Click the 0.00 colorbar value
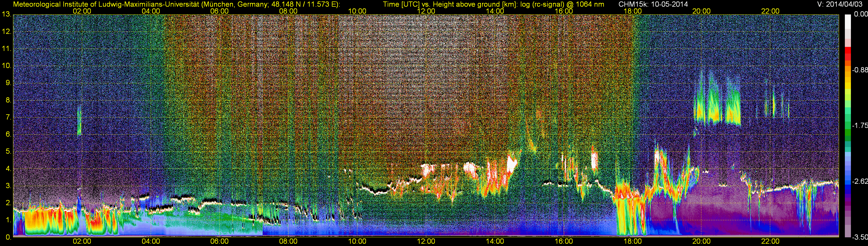Viewport: 868px width, 246px height. tap(861, 14)
